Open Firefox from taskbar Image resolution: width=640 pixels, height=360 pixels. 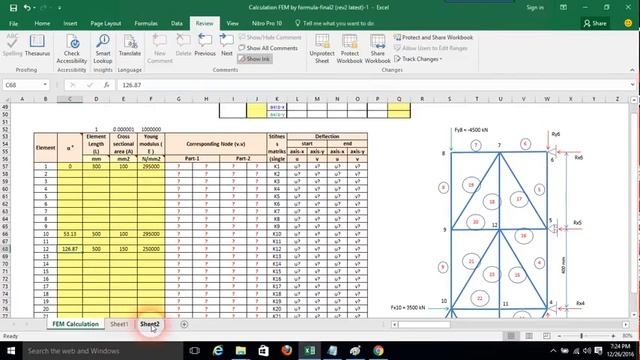point(287,351)
